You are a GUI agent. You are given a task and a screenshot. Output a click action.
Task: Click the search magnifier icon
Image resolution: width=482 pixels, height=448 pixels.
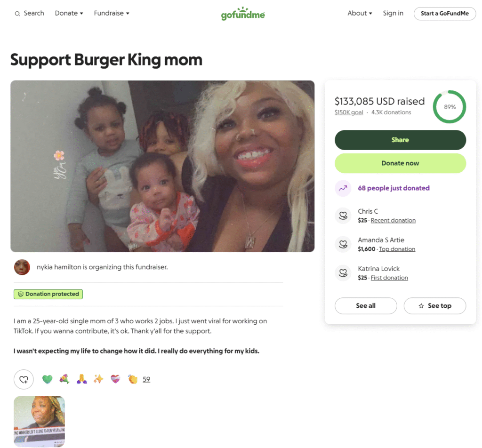(x=17, y=14)
